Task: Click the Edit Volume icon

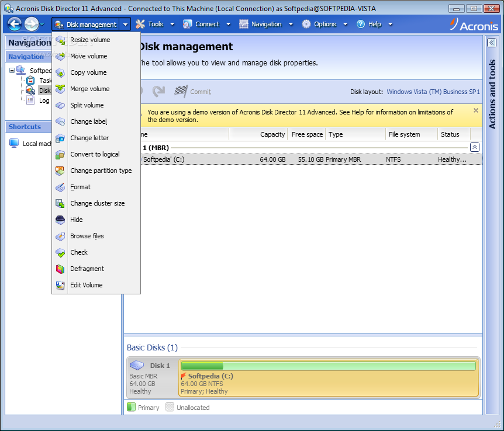Action: tap(60, 285)
